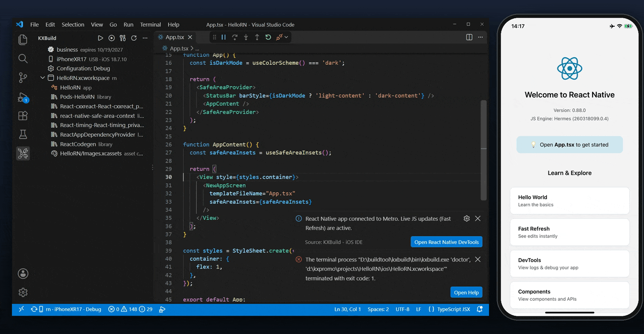The width and height of the screenshot is (644, 334).
Task: Open the Accounts menu icon
Action: point(23,274)
